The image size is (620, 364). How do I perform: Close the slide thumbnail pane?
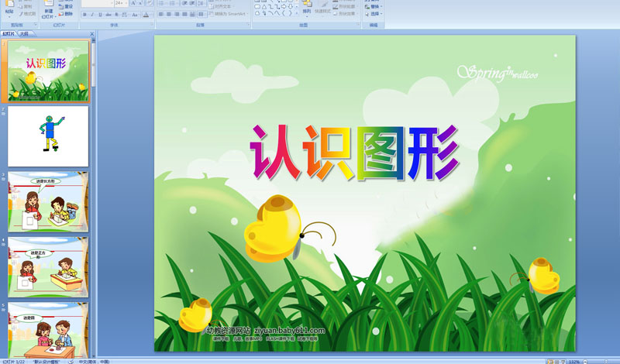91,34
